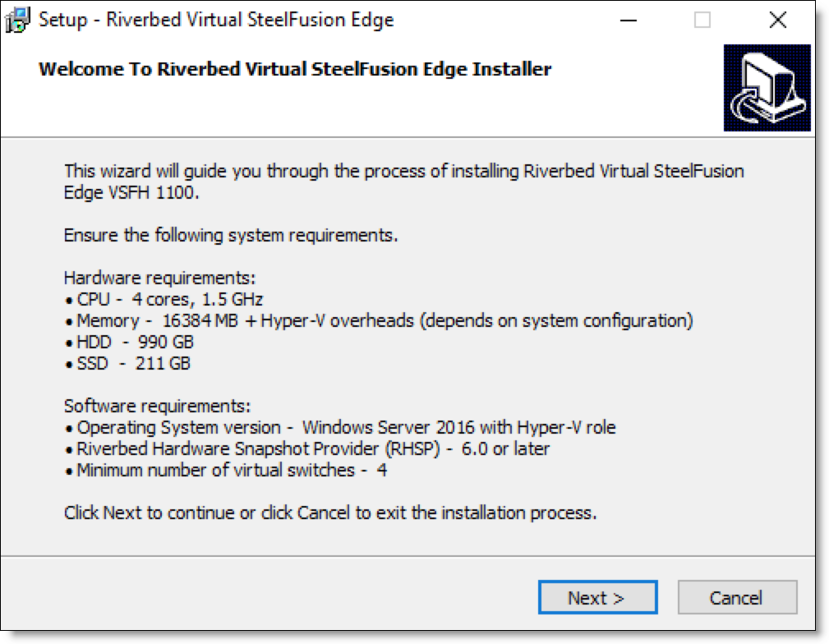
Task: Click the HDD 990 GB requirement line
Action: tap(129, 342)
